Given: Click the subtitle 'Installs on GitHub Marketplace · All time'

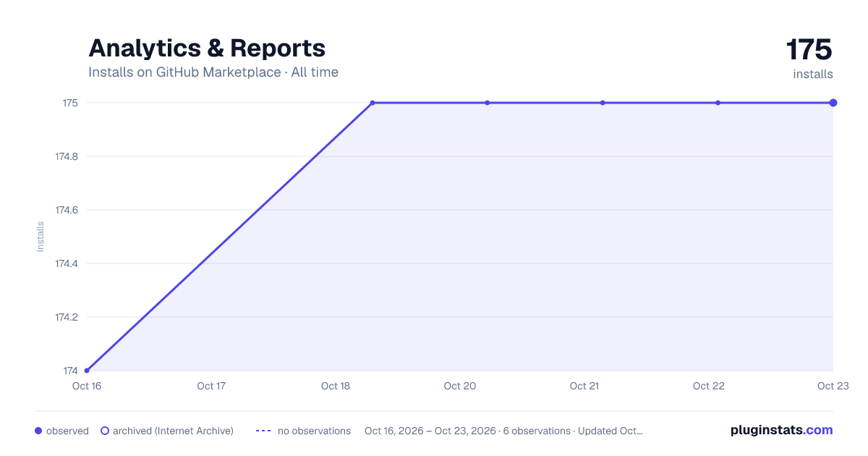Looking at the screenshot, I should (x=213, y=72).
